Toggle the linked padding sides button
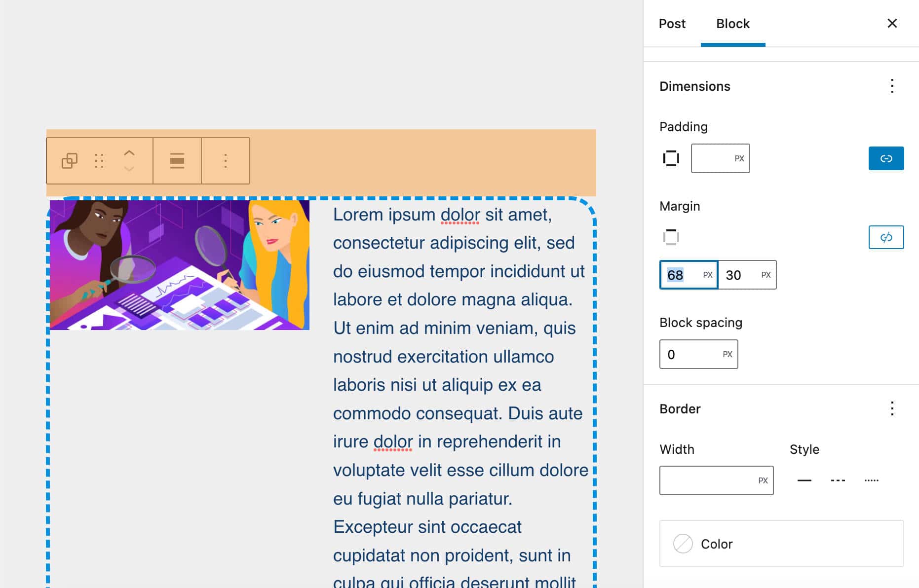This screenshot has width=919, height=588. click(x=886, y=158)
